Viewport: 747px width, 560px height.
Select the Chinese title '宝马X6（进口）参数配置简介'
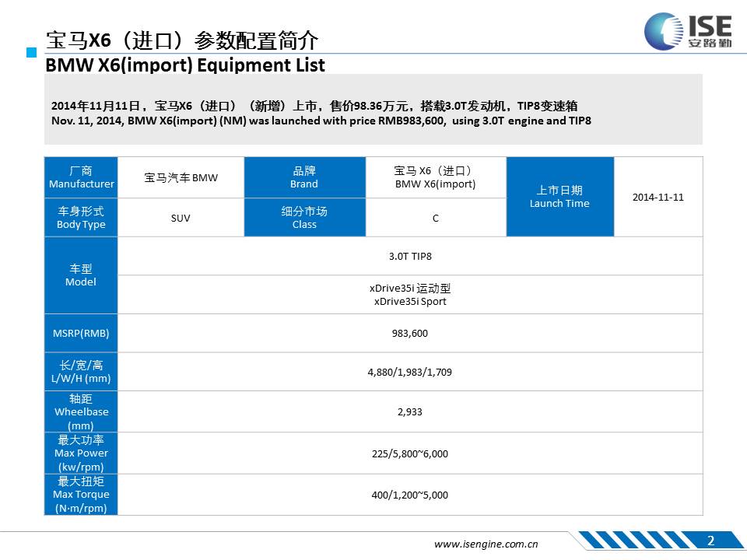pos(181,40)
